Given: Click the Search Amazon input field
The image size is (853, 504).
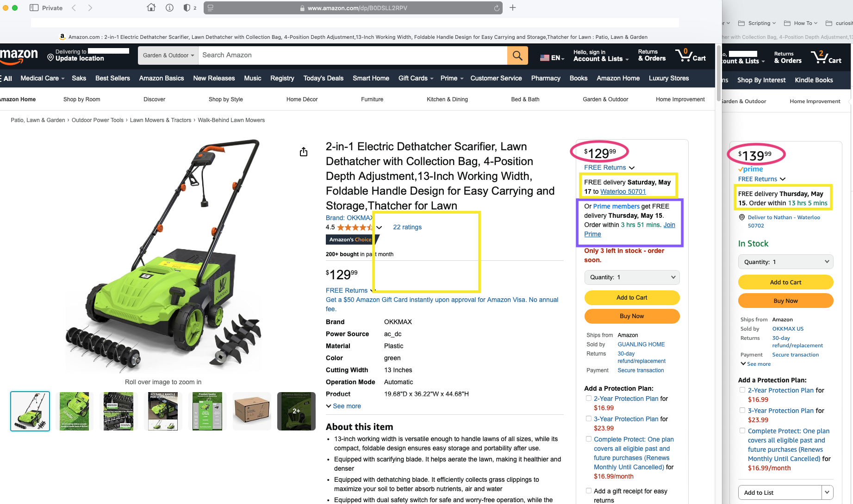Looking at the screenshot, I should pos(352,55).
